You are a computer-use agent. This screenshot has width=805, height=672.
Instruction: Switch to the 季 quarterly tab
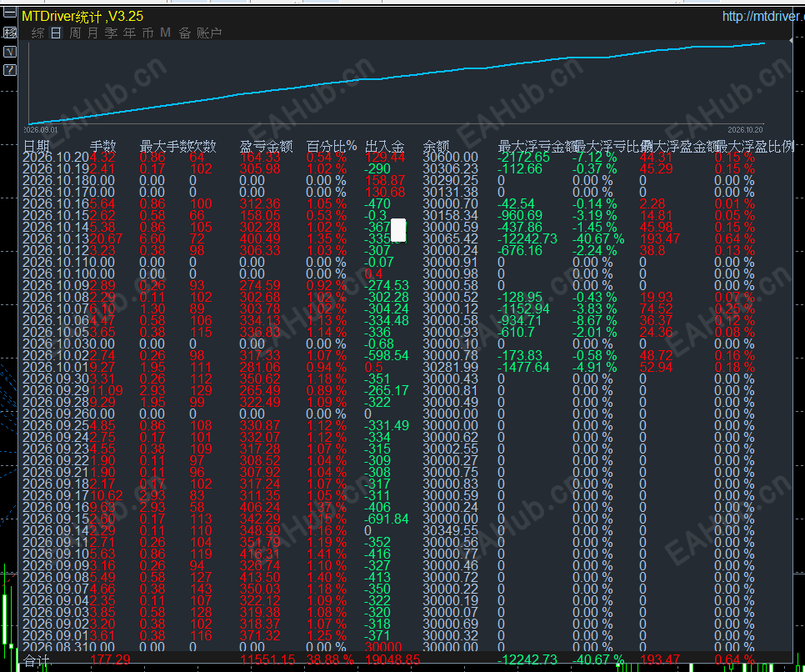pyautogui.click(x=112, y=33)
